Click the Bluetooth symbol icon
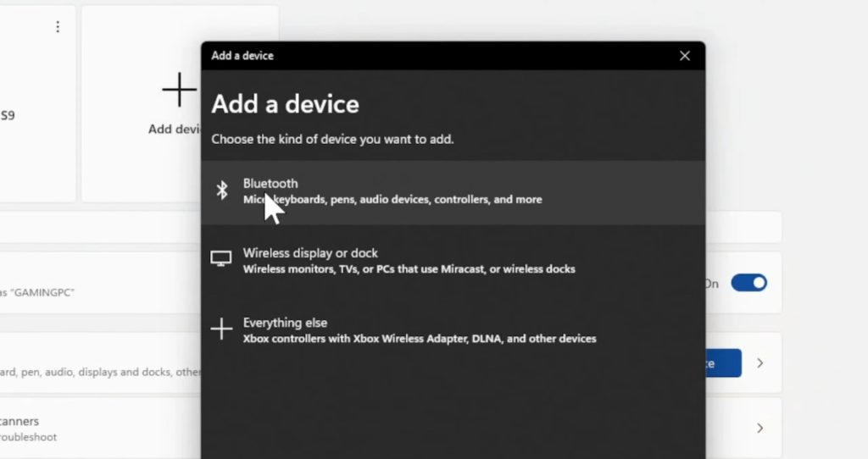The height and width of the screenshot is (459, 868). 221,191
